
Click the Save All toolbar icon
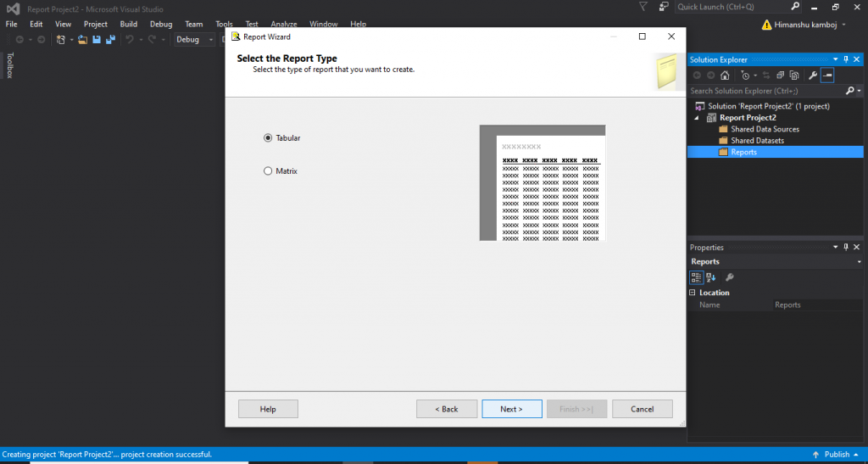point(110,40)
